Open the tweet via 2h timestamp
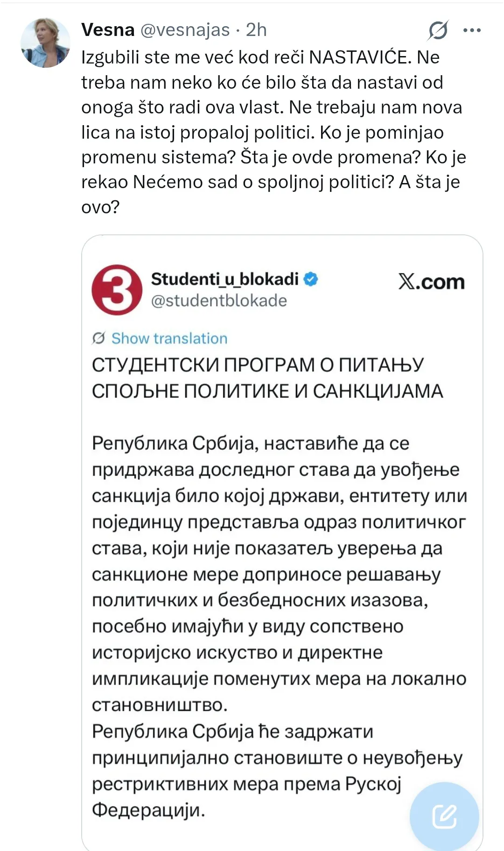 (256, 30)
